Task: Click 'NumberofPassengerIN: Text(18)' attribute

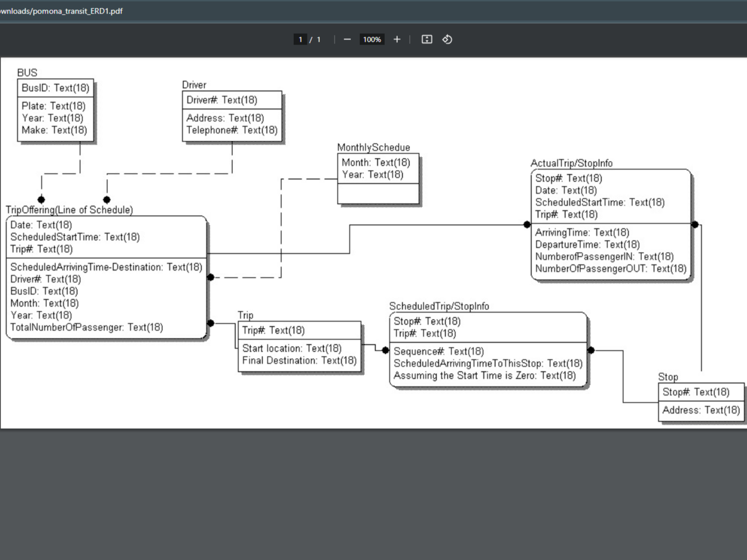Action: (604, 257)
